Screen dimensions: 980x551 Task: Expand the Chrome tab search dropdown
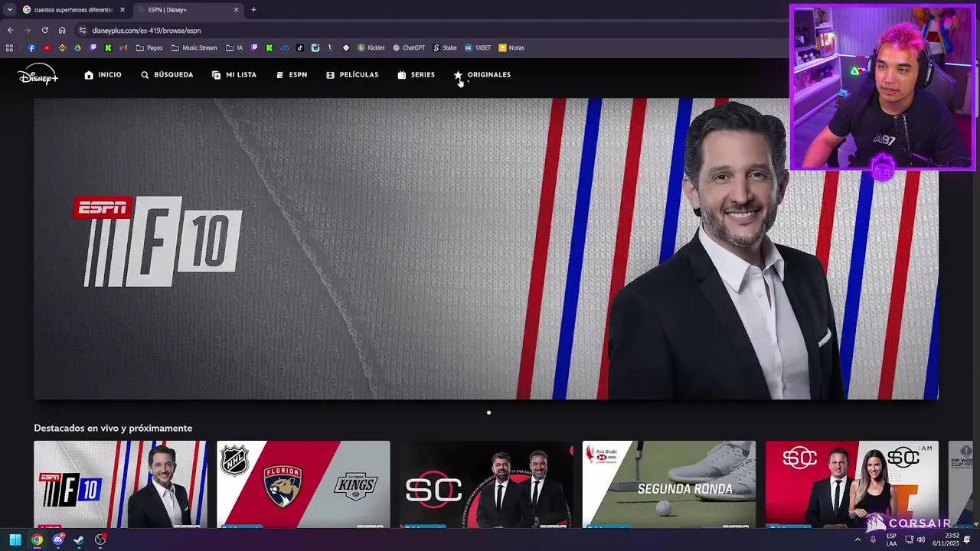click(9, 10)
